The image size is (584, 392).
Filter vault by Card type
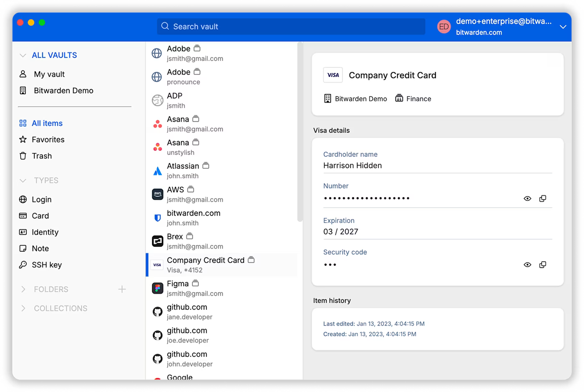(40, 216)
